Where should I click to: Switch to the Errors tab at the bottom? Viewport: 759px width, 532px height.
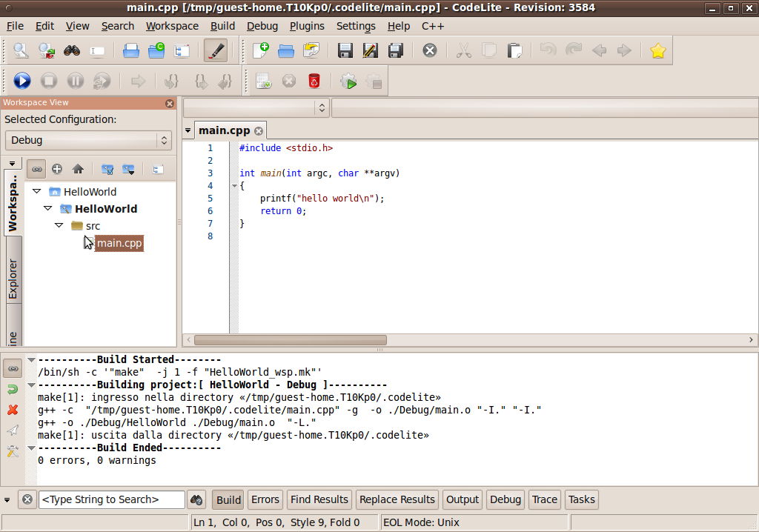tap(265, 499)
